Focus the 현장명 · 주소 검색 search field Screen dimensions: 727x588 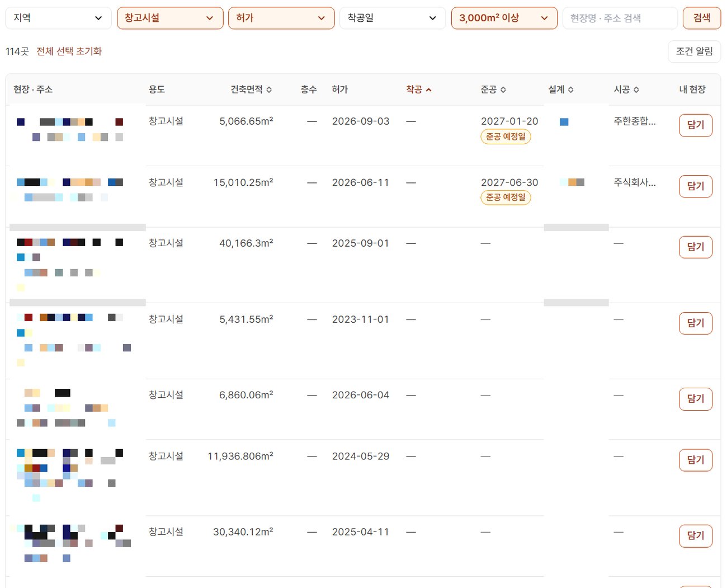(x=620, y=18)
